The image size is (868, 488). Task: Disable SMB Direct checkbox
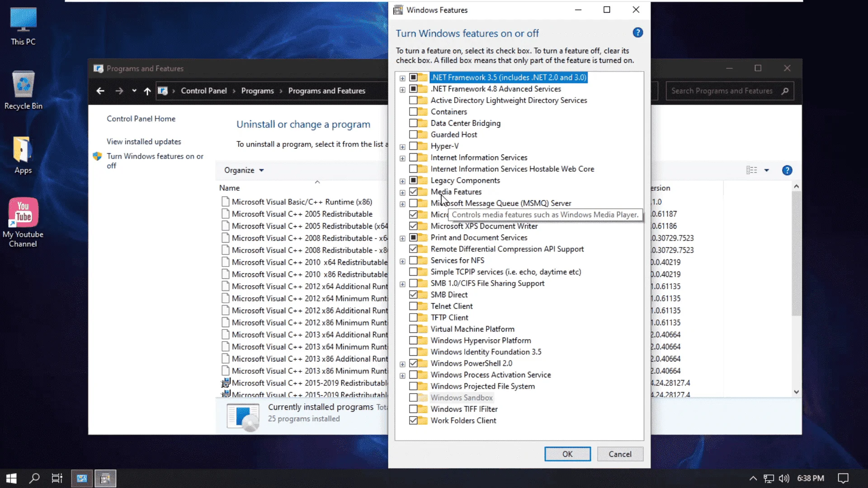[x=413, y=295]
